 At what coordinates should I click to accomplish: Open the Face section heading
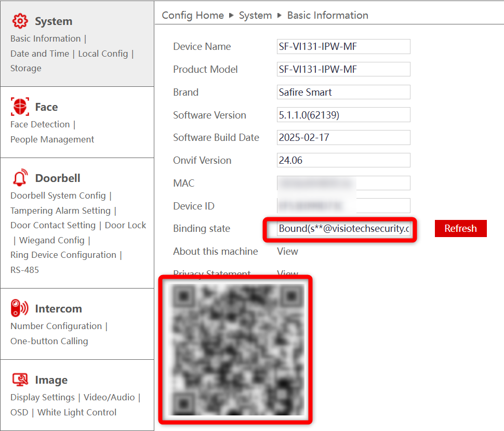(x=47, y=107)
